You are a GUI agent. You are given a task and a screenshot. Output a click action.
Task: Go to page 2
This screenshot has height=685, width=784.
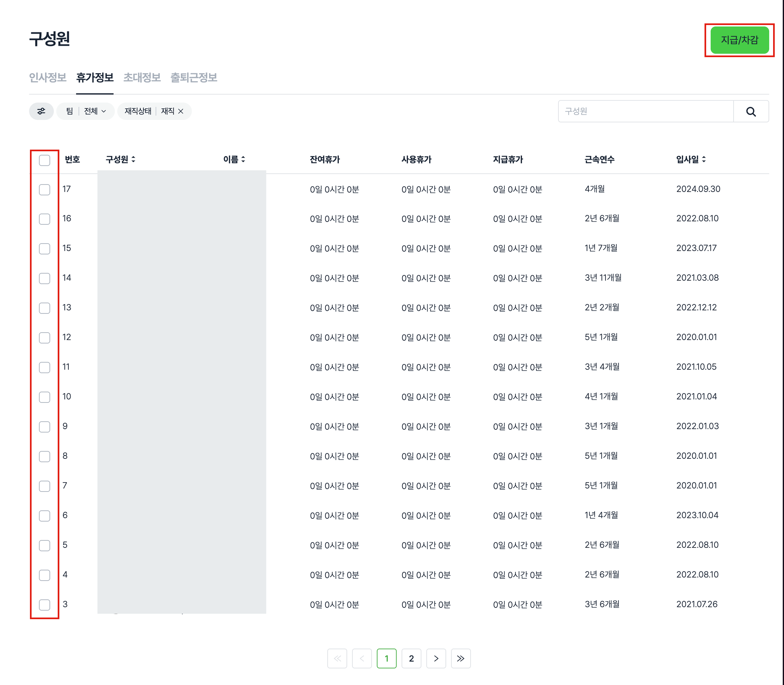(x=411, y=658)
